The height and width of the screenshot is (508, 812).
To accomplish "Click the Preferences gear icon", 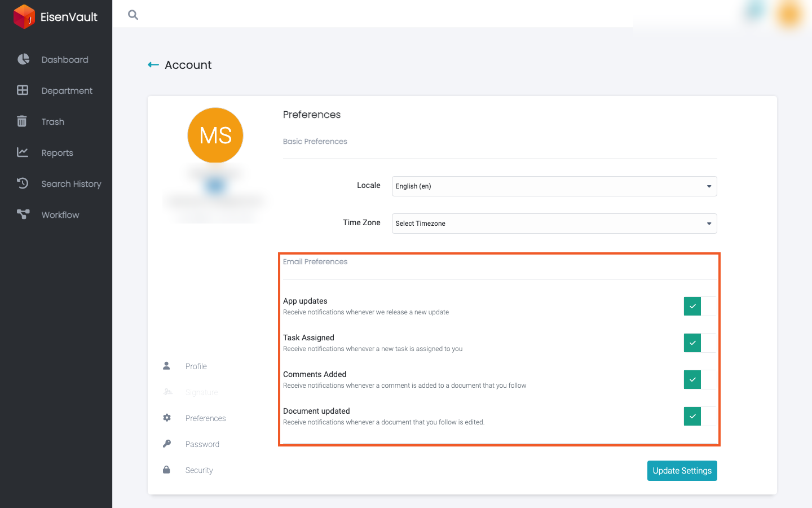I will (x=167, y=418).
